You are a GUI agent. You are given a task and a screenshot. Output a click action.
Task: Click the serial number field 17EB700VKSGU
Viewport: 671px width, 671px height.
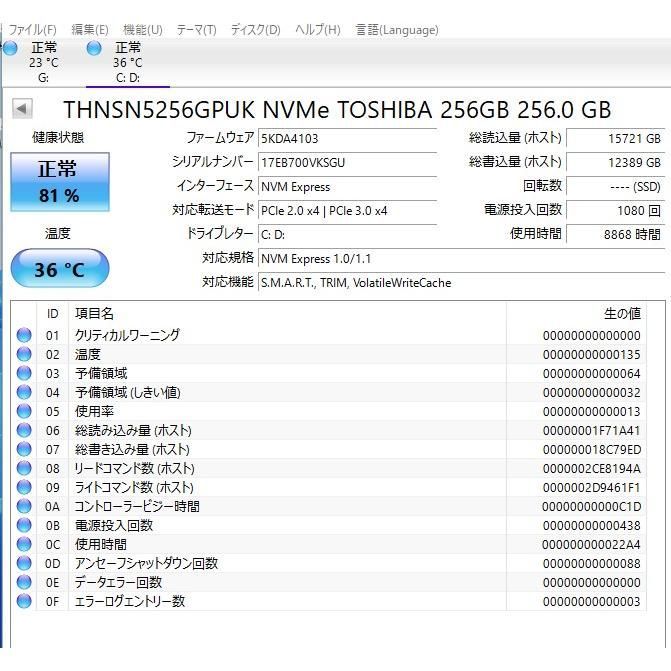click(347, 162)
